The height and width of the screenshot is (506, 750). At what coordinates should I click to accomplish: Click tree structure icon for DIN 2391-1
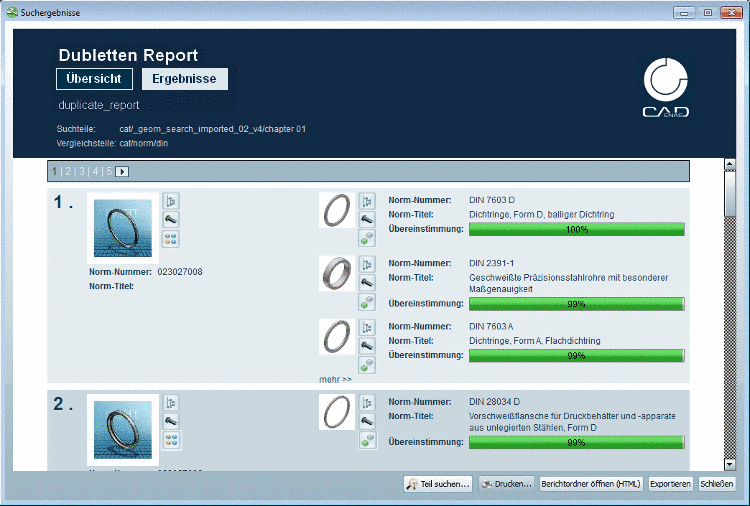tap(367, 264)
